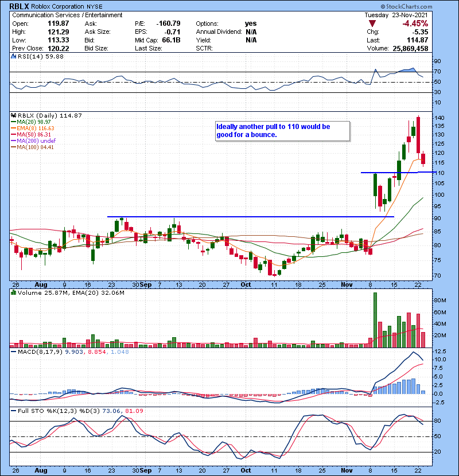Click the MACD signal value 8.854
Image resolution: width=459 pixels, height=476 pixels.
click(97, 352)
